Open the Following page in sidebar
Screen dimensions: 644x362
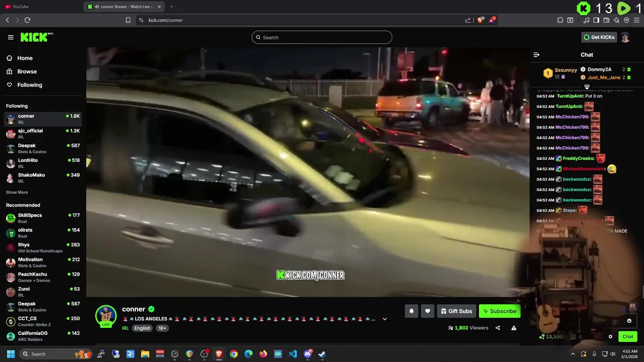tap(30, 85)
